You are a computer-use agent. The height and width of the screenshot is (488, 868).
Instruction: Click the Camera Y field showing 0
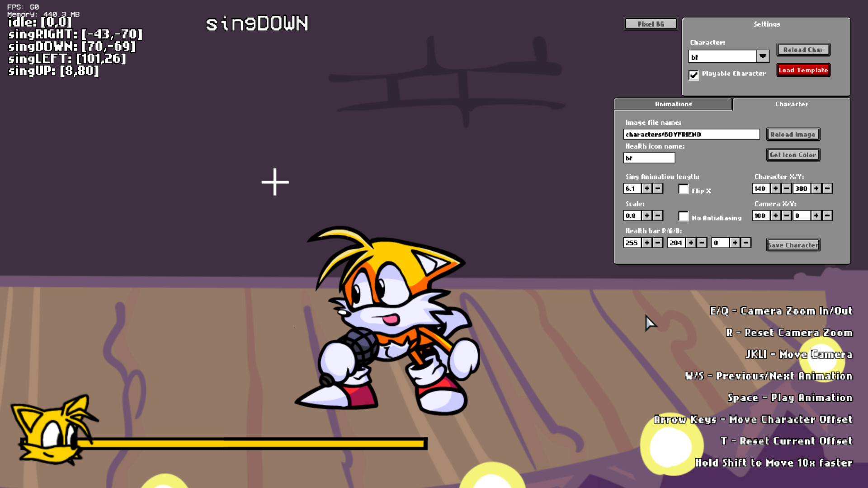(802, 216)
